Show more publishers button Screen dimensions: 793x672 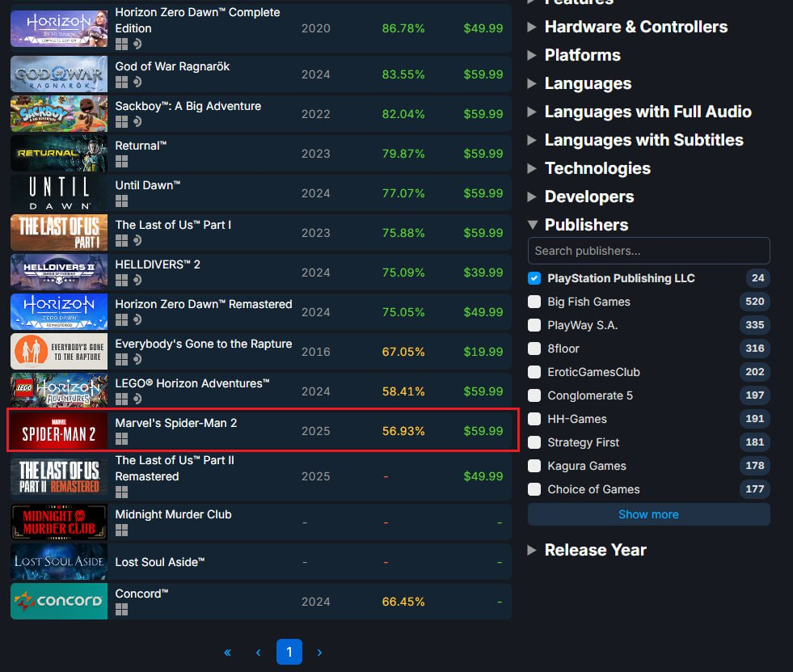[x=649, y=514]
